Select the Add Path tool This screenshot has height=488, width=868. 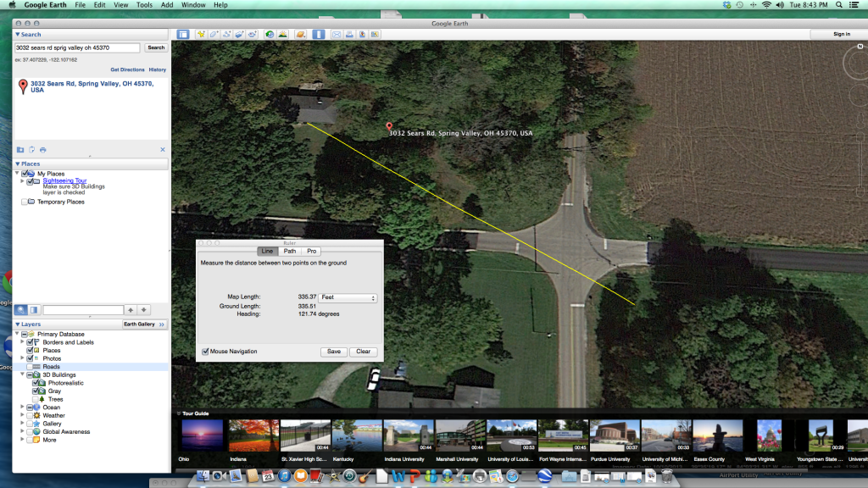click(226, 34)
